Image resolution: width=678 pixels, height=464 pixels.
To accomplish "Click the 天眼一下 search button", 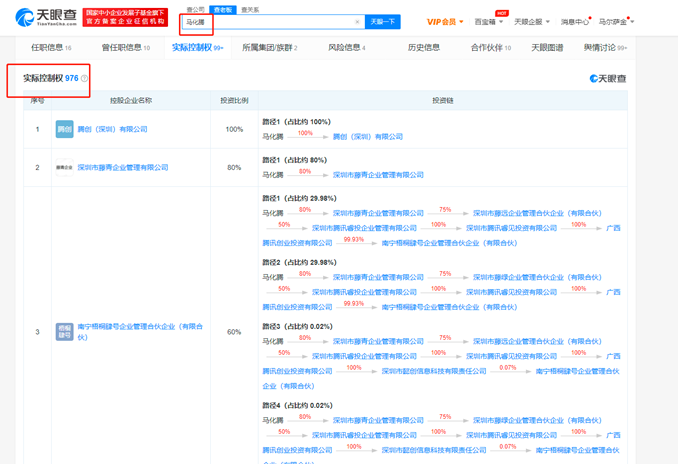I will (383, 22).
